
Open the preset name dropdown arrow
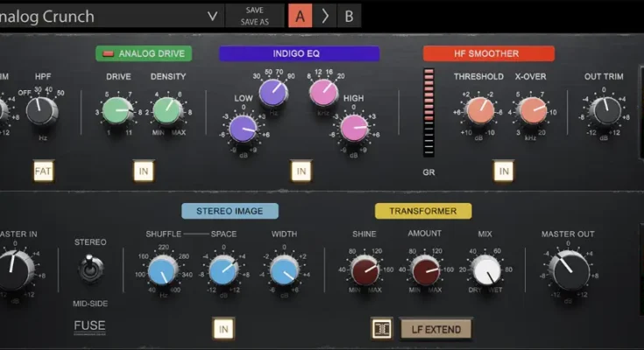click(x=211, y=16)
